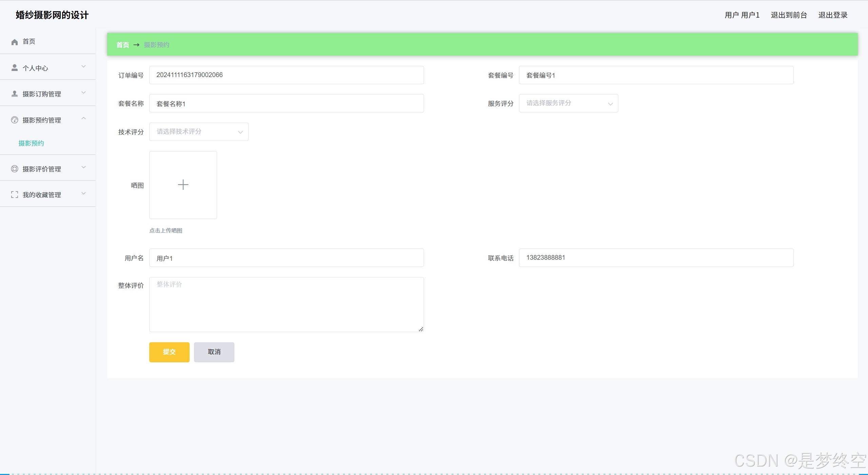The width and height of the screenshot is (868, 475).
Task: Click the 摄影评价管理 circle icon
Action: pos(15,169)
